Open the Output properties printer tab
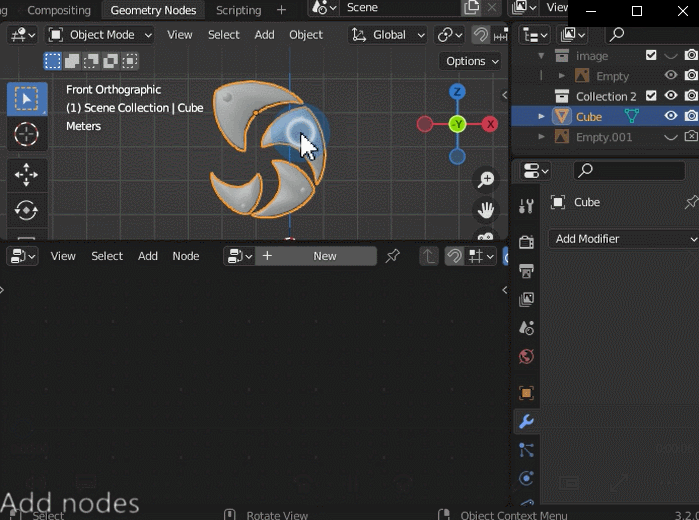This screenshot has width=699, height=520. coord(526,271)
